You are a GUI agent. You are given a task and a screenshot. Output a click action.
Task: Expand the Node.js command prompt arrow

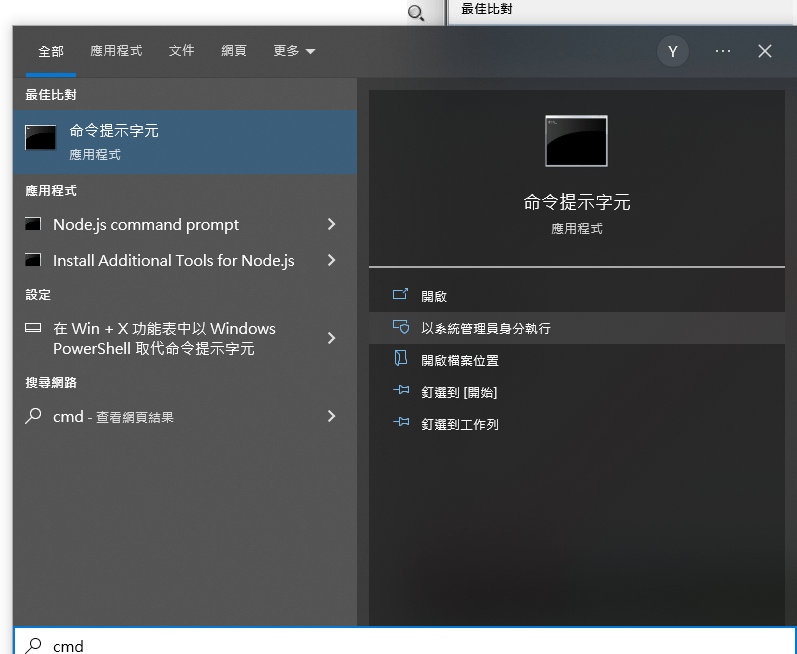[x=331, y=225]
